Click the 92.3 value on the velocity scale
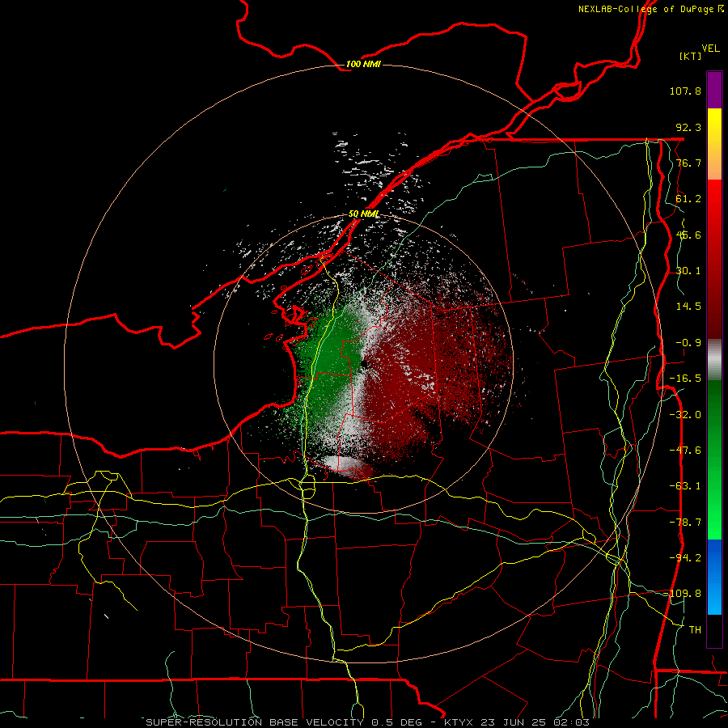Screen dimensions: 728x728 (688, 127)
